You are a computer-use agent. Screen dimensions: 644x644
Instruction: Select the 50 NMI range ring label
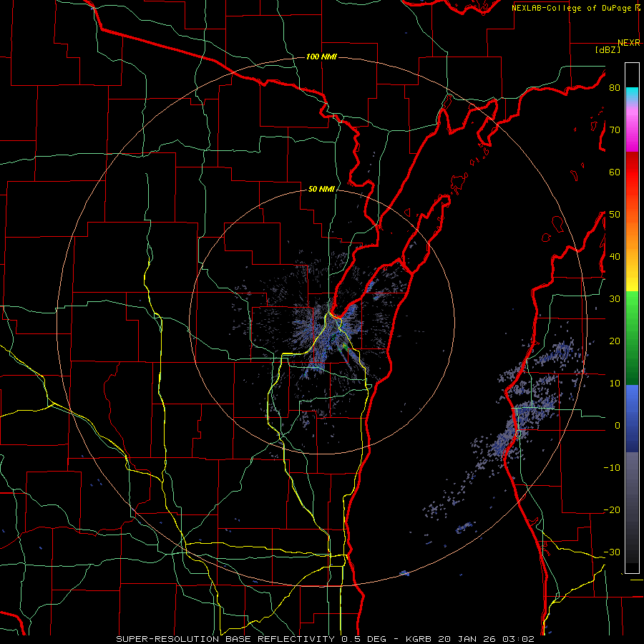point(321,190)
